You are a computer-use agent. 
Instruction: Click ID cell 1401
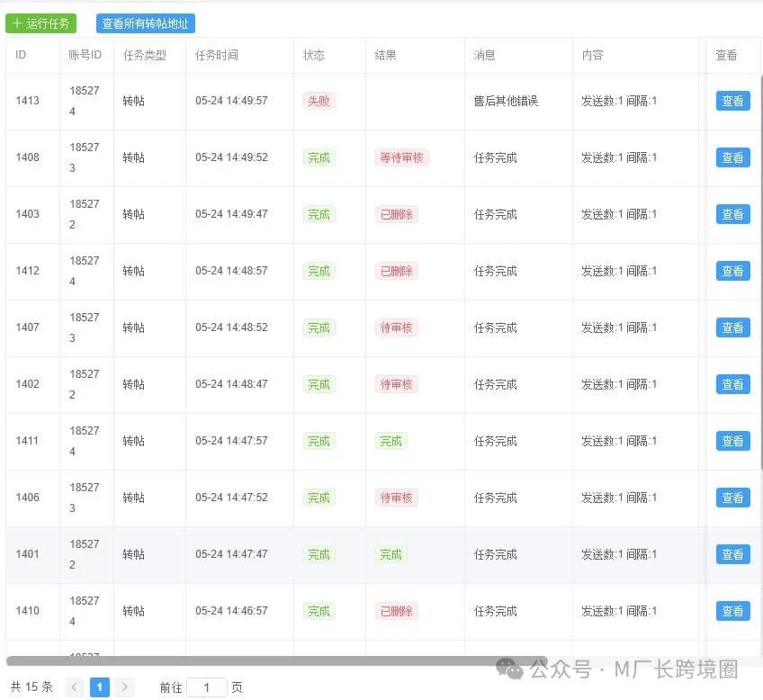click(27, 554)
